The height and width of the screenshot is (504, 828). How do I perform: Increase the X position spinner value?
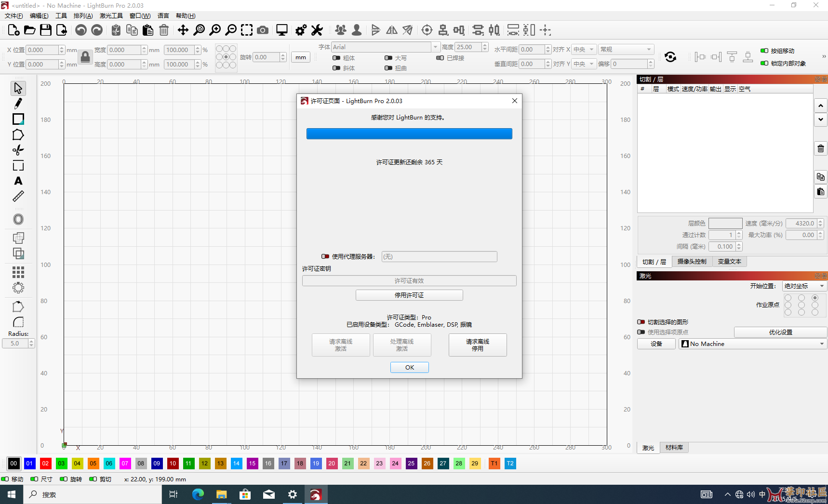click(x=62, y=48)
